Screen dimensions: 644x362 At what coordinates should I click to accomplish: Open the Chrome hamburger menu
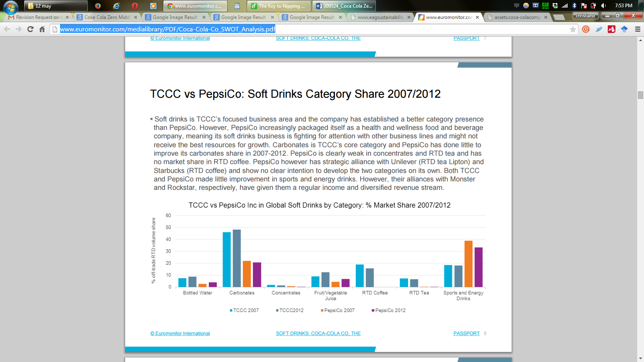point(638,29)
